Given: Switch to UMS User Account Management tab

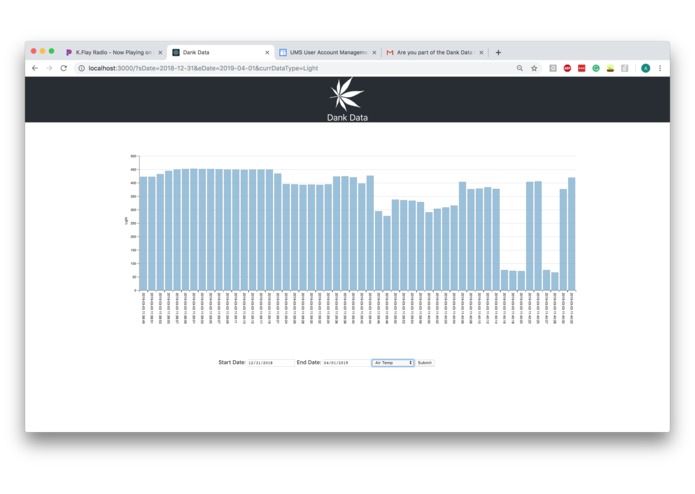Looking at the screenshot, I should tap(328, 52).
